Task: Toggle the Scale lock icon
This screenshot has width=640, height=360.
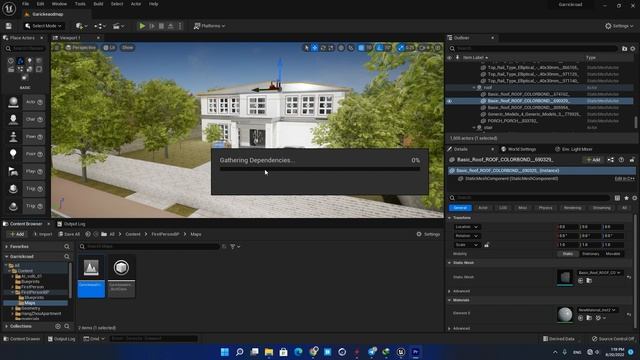Action: pyautogui.click(x=487, y=245)
